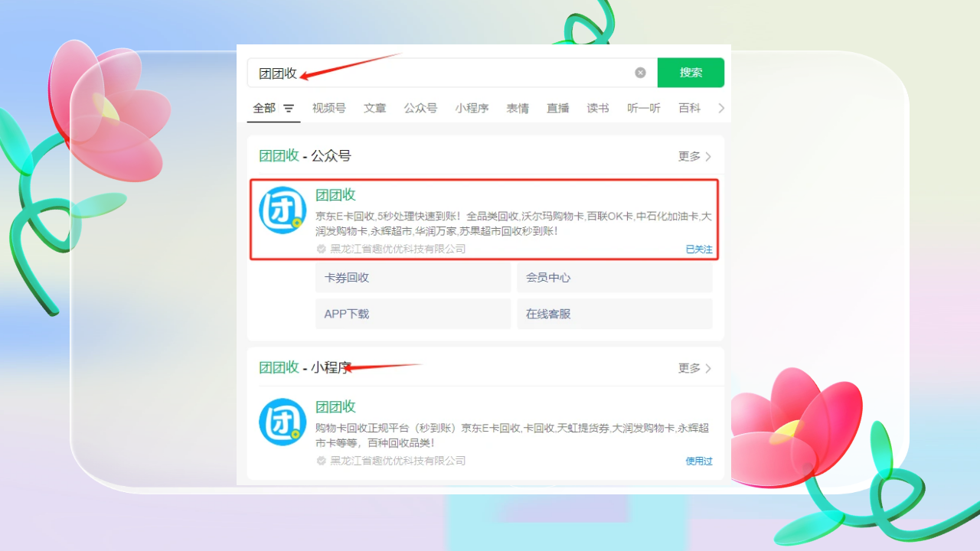Click the verification badge in 公众号 result
Screen dimensions: 980x551
[x=321, y=249]
